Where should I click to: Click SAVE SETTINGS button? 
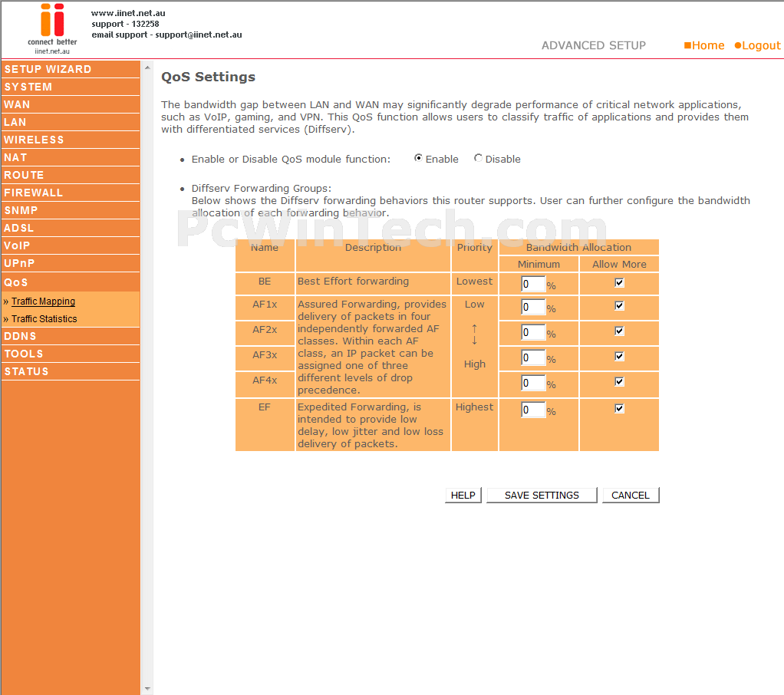click(x=542, y=495)
